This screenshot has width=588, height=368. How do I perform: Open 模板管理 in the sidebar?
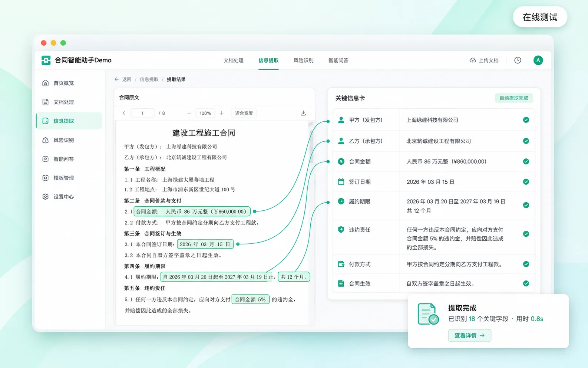(x=69, y=178)
